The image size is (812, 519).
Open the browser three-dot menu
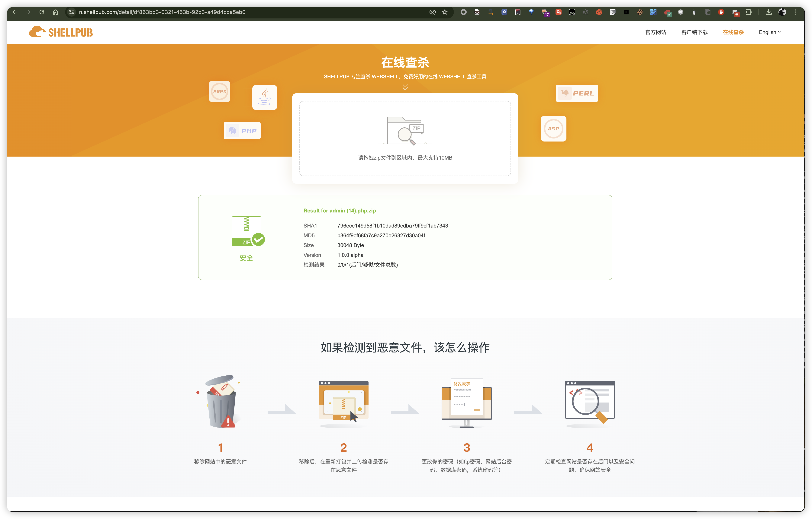click(x=796, y=12)
